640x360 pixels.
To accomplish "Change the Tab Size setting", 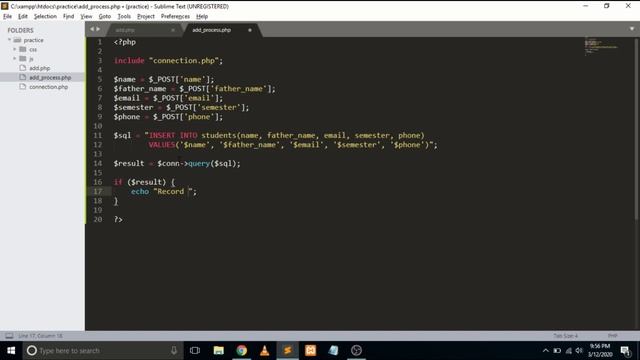I will point(566,336).
